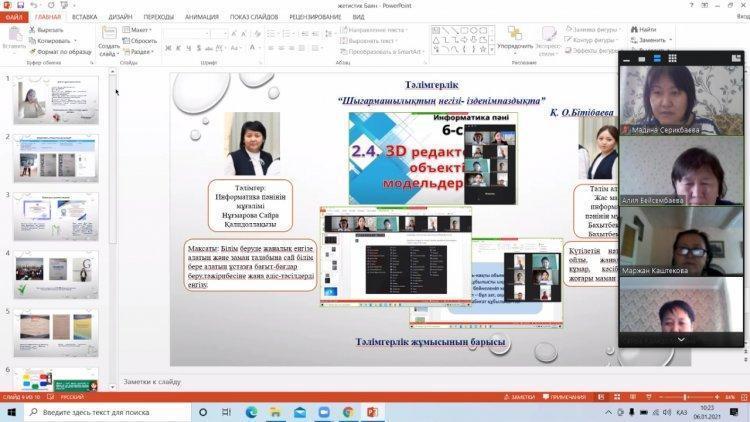Switch to the ПОКАЗ СЛАЙДОВ tab
750x422 pixels.
[254, 17]
